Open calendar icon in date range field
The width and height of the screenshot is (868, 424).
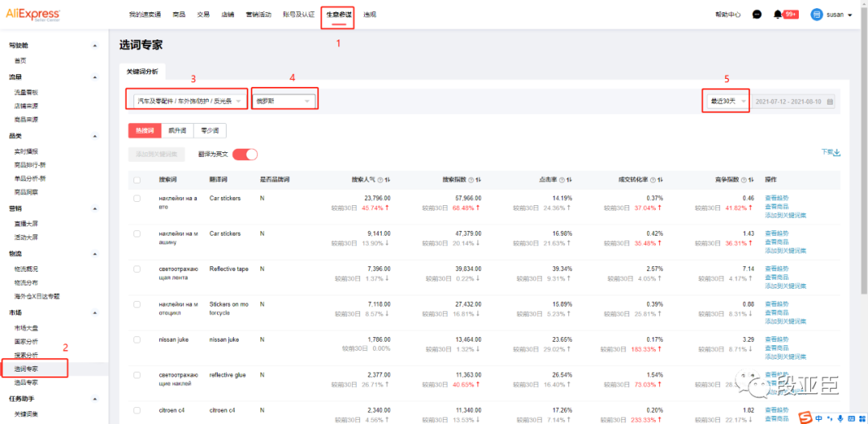(x=829, y=101)
